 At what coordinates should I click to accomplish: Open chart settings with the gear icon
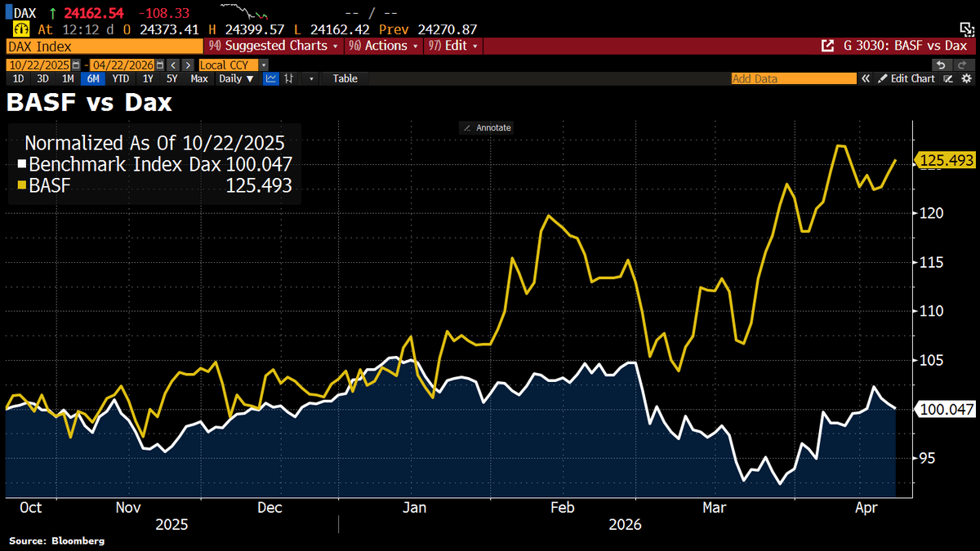[967, 78]
